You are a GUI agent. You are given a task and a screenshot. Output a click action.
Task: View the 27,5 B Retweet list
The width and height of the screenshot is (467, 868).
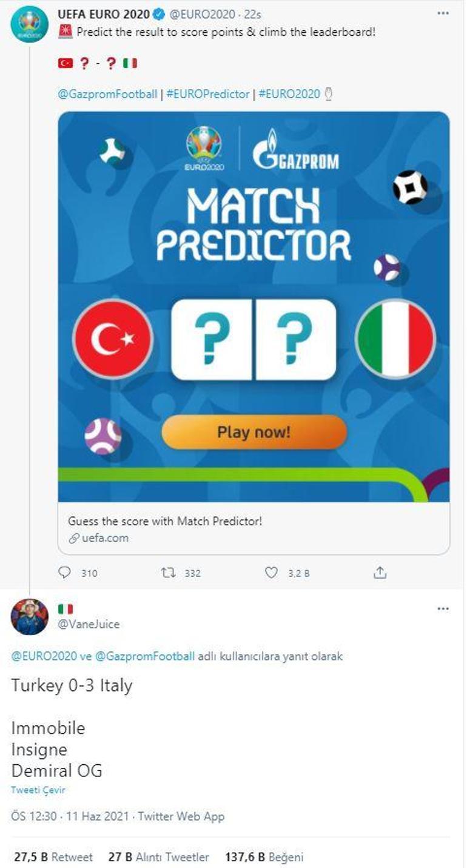[53, 857]
